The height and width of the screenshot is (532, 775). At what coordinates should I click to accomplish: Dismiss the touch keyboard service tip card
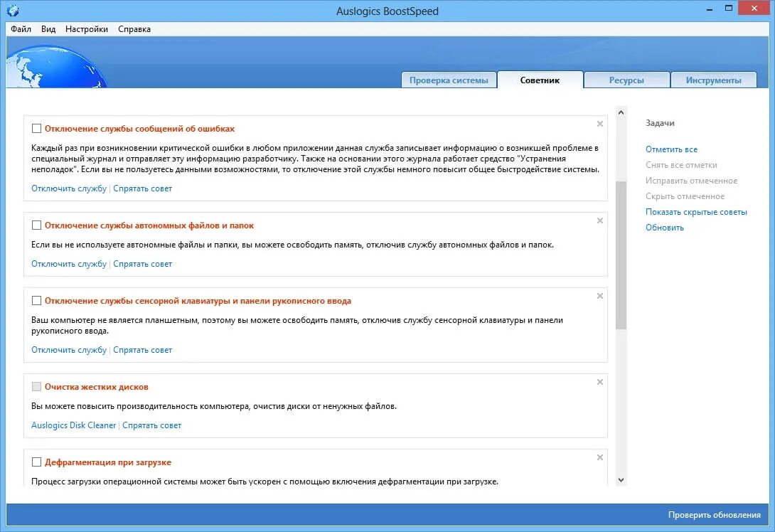(x=599, y=296)
